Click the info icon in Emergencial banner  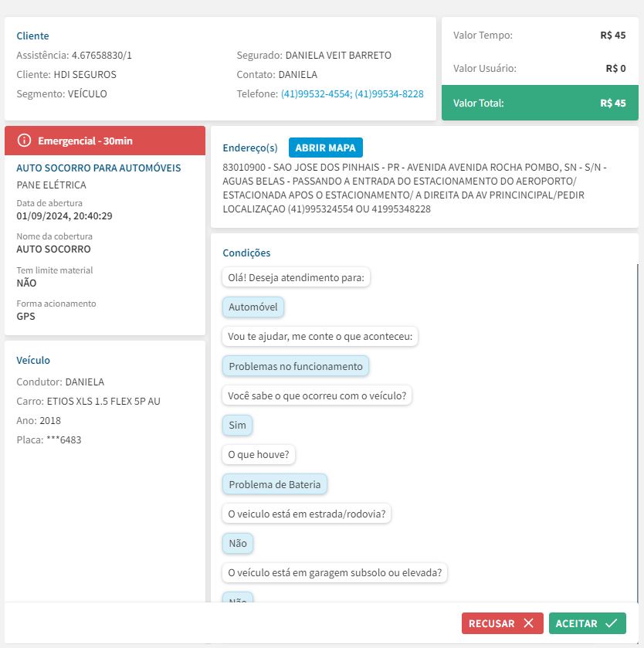click(x=25, y=141)
